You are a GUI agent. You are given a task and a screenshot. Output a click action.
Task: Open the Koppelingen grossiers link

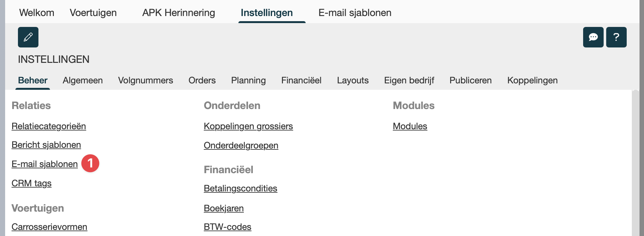click(248, 126)
